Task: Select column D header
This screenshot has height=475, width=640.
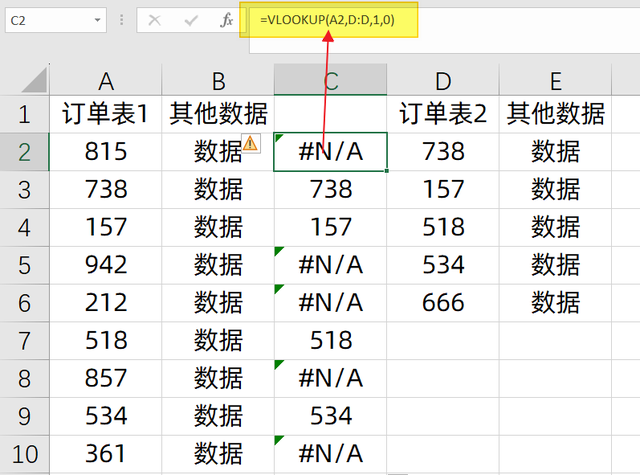Action: [443, 80]
